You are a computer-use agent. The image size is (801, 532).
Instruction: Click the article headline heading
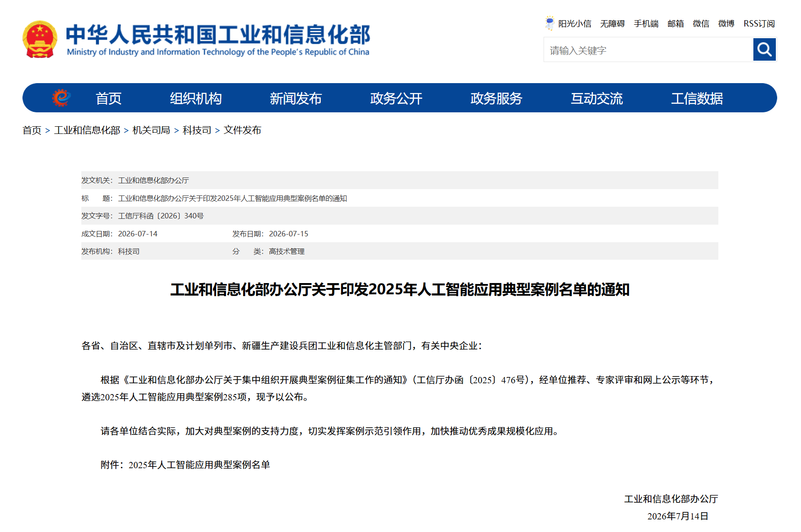tap(400, 289)
